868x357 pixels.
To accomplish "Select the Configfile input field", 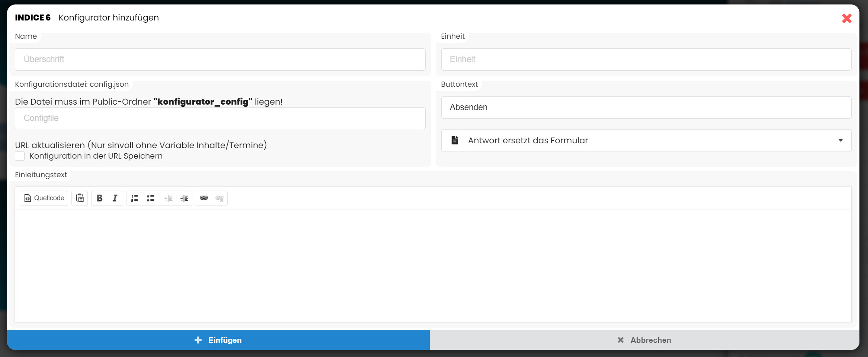I will coord(220,118).
